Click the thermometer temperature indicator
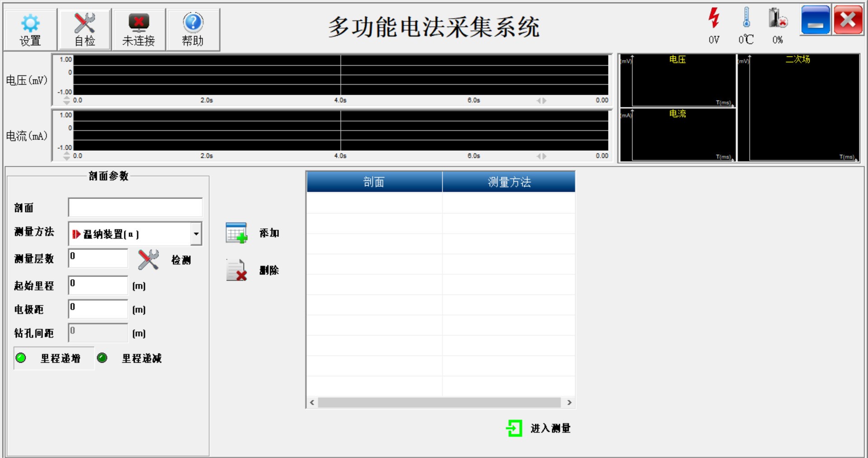Viewport: 868px width, 458px height. click(746, 18)
